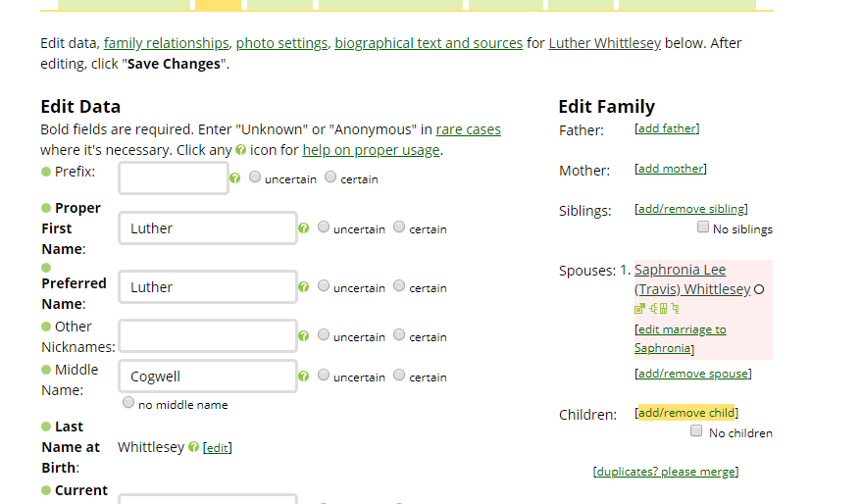Mark Middle Name as uncertain
This screenshot has height=504, width=862.
pyautogui.click(x=324, y=375)
